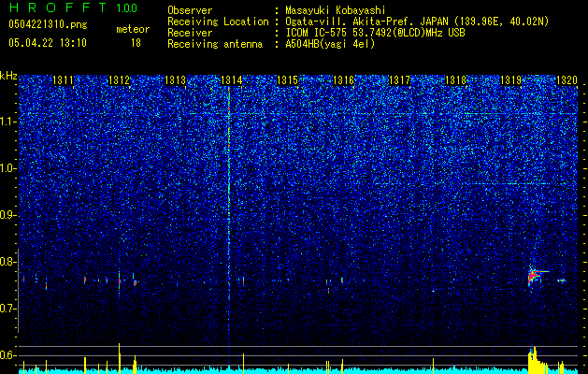Click the 0.6 kHz axis label

(x=8, y=355)
